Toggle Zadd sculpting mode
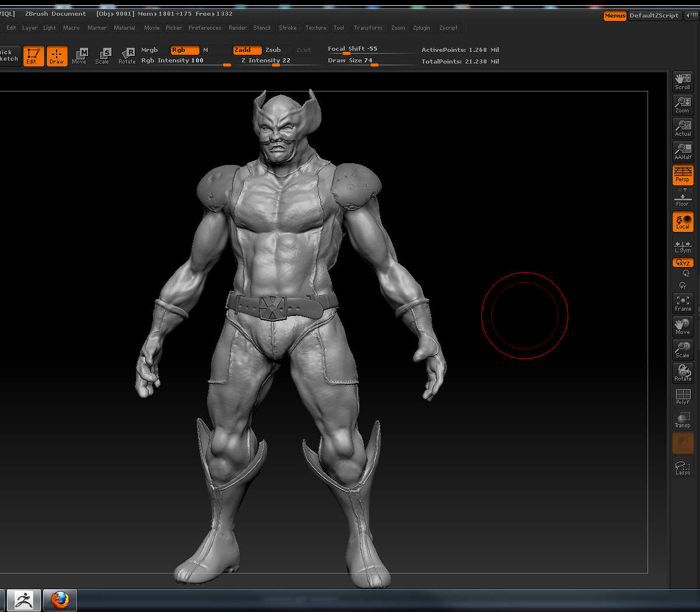700x612 pixels. [247, 50]
